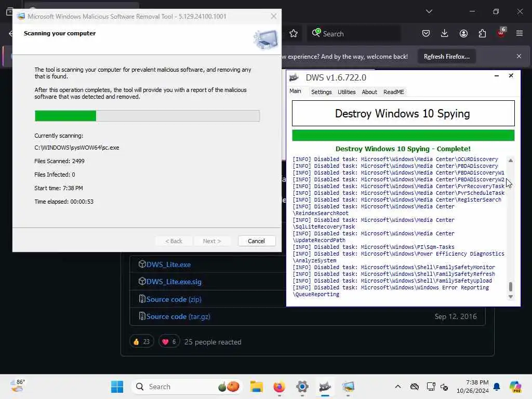Click the greyed Back button in removal tool
This screenshot has width=532, height=399.
pyautogui.click(x=174, y=241)
